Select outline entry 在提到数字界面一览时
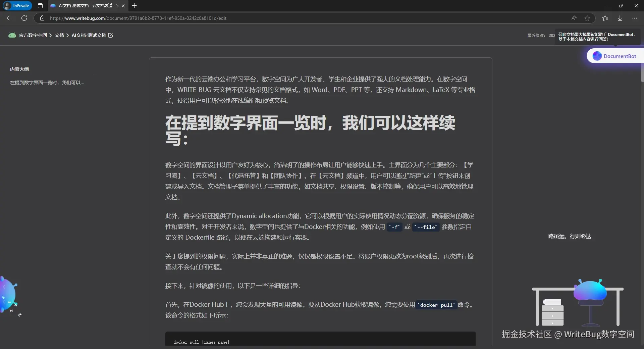 pos(47,83)
